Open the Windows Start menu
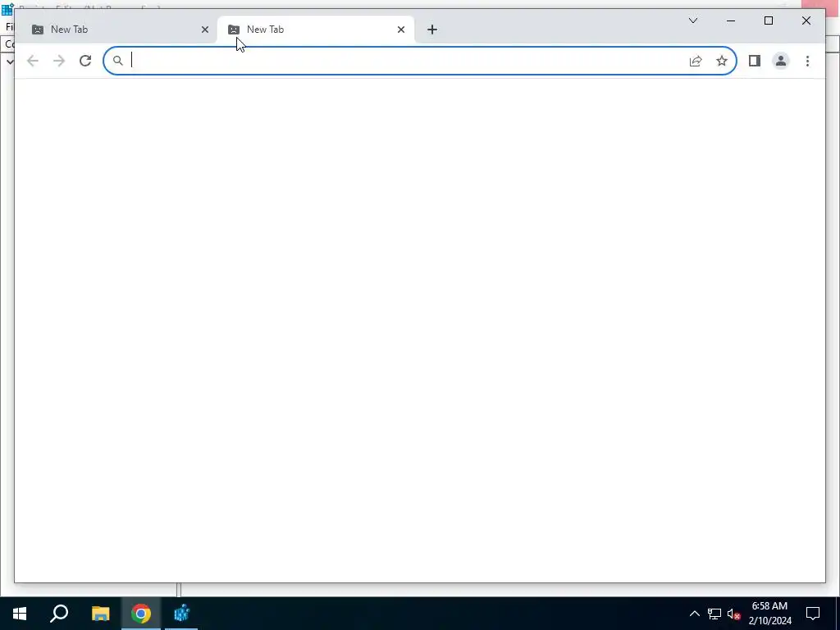Image resolution: width=840 pixels, height=630 pixels. pos(20,614)
